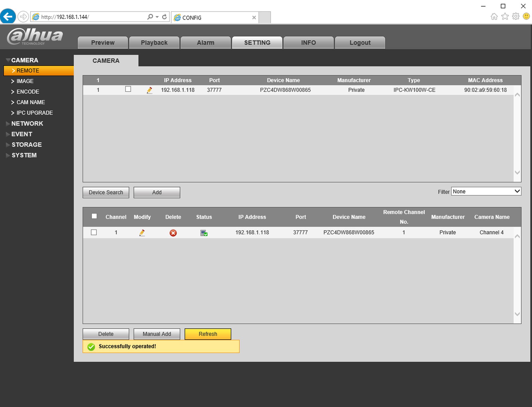
Task: Open the Filter dropdown set to None
Action: pyautogui.click(x=486, y=191)
